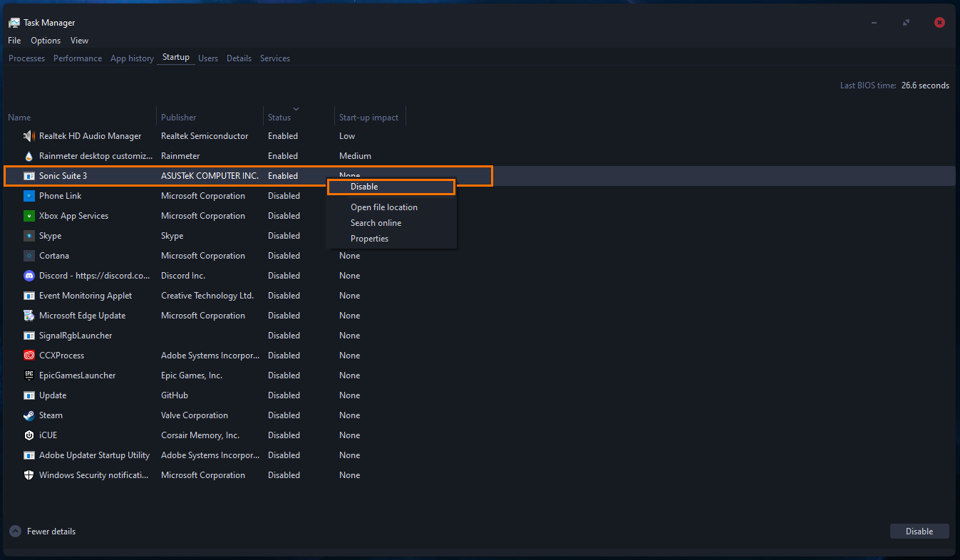Select the Startup tab
The width and height of the screenshot is (960, 560).
coord(176,57)
